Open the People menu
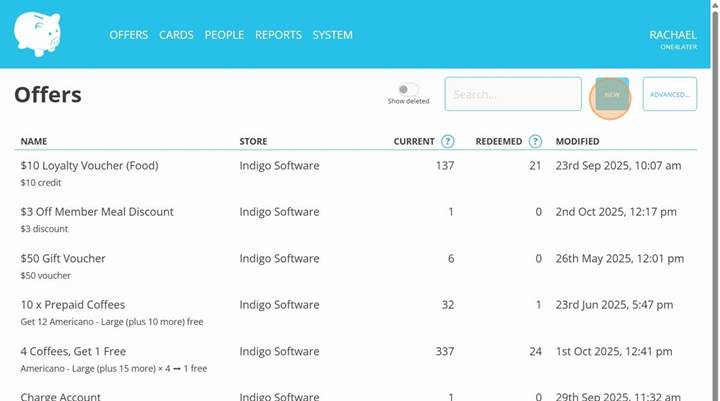 click(224, 35)
